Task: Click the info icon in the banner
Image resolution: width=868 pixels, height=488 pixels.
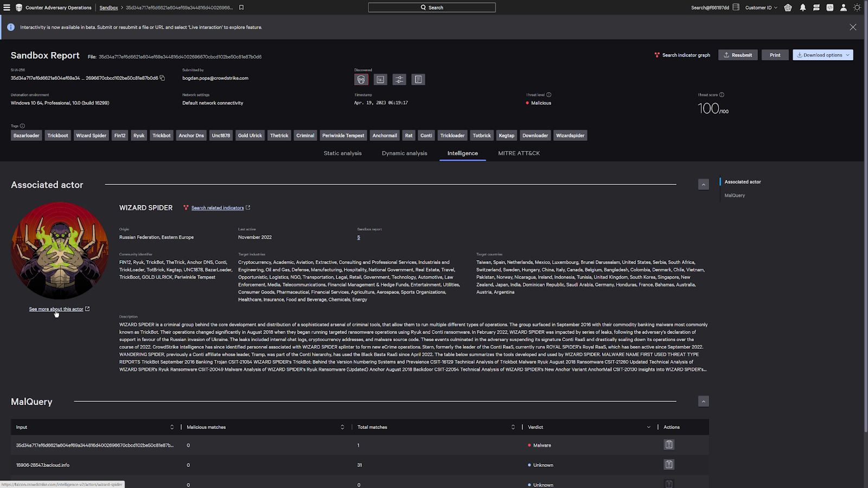Action: coord(11,27)
